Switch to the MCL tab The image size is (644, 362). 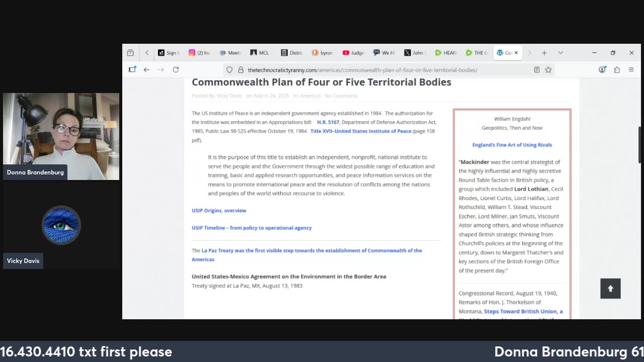click(261, 53)
